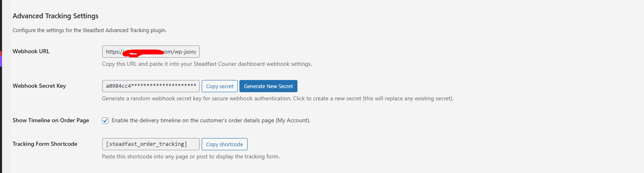This screenshot has height=173, width=644.
Task: Click the Tracking Form Shortcode row label
Action: point(45,144)
